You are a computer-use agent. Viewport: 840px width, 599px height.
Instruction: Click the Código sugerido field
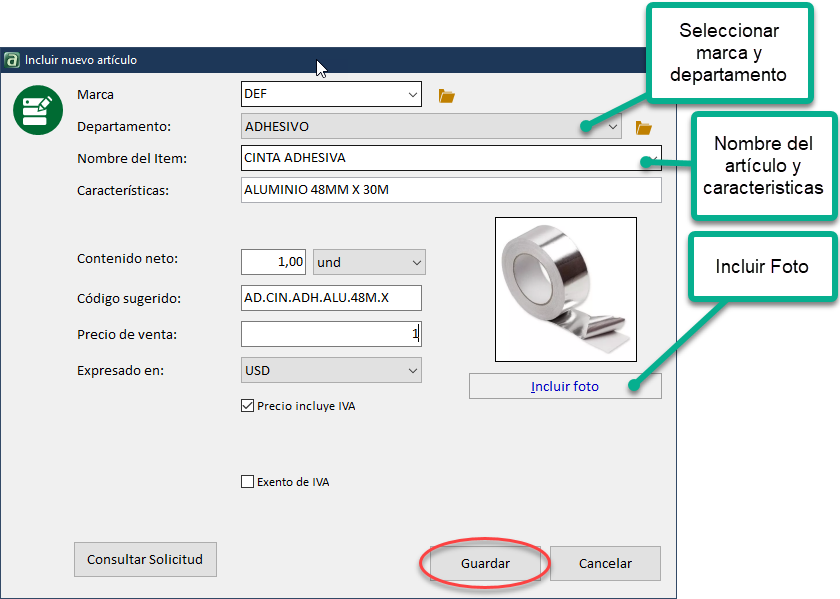pyautogui.click(x=331, y=298)
